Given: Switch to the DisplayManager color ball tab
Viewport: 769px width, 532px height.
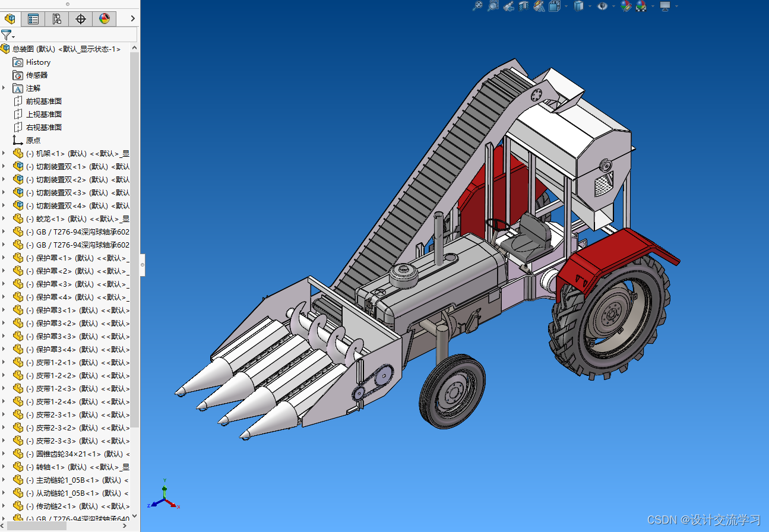Looking at the screenshot, I should 105,19.
